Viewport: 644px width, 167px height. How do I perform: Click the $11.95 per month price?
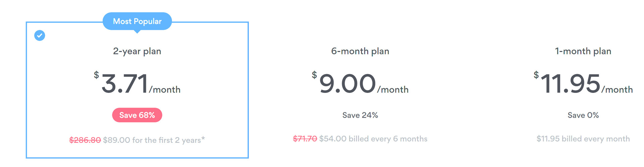coord(571,83)
